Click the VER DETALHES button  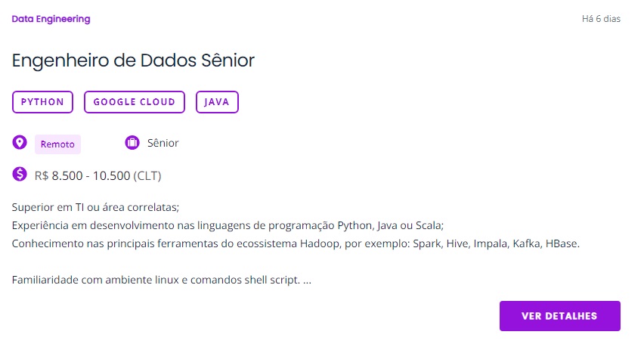pos(560,315)
